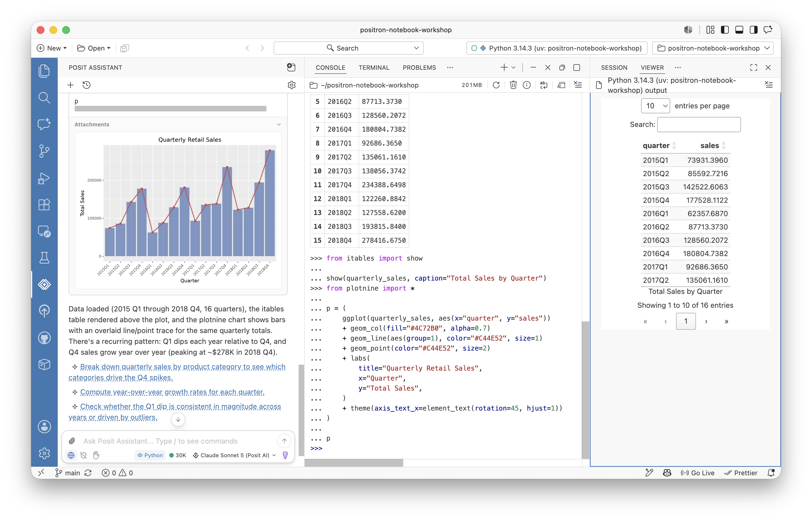Go to next page in the Viewer table
812x520 pixels.
(706, 321)
